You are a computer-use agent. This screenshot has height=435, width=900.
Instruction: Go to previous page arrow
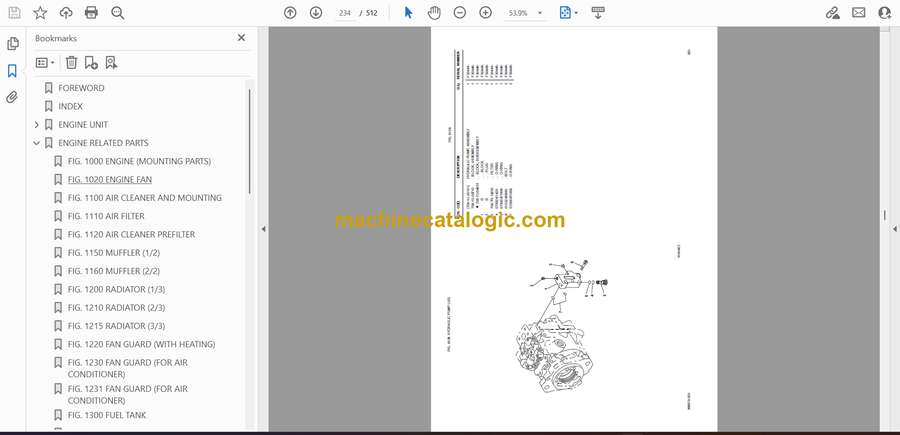point(290,13)
